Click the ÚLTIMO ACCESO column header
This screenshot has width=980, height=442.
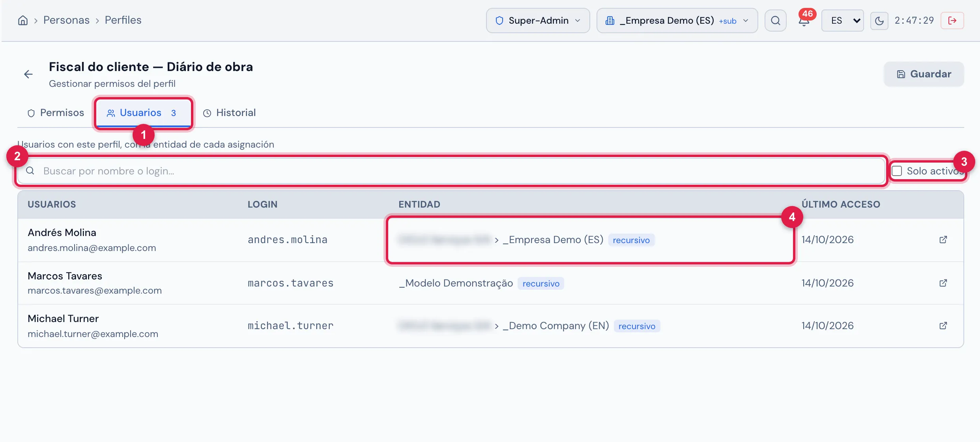(841, 204)
